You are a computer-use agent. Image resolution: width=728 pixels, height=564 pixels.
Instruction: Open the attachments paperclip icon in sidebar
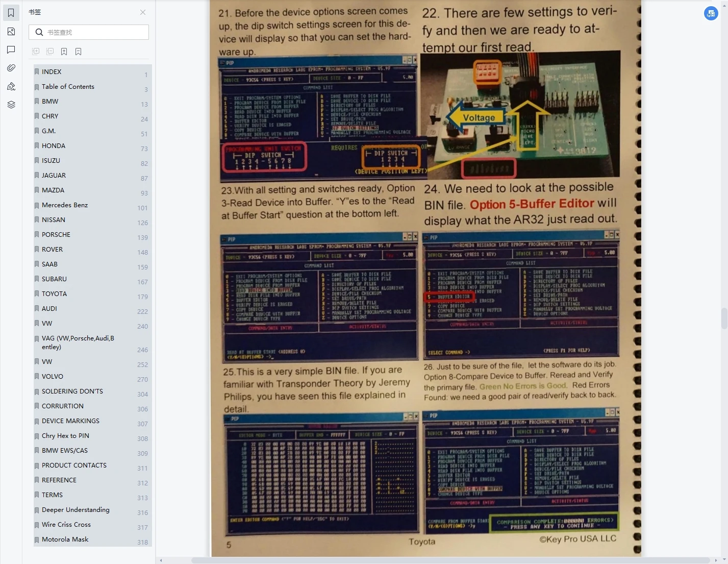point(11,68)
